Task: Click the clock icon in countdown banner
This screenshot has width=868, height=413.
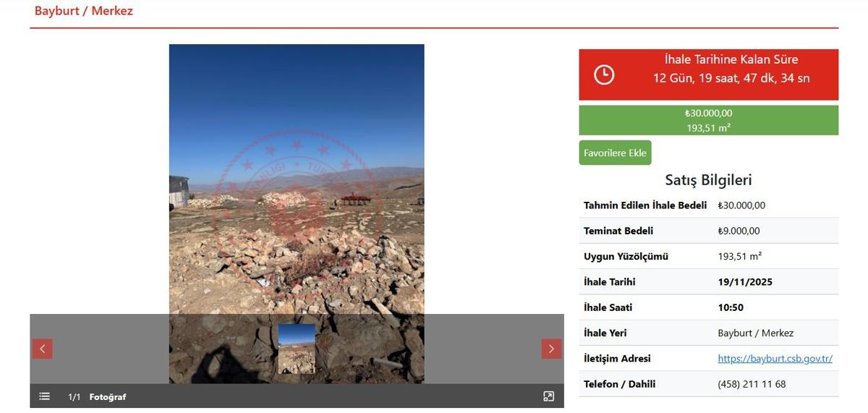Action: click(x=604, y=74)
